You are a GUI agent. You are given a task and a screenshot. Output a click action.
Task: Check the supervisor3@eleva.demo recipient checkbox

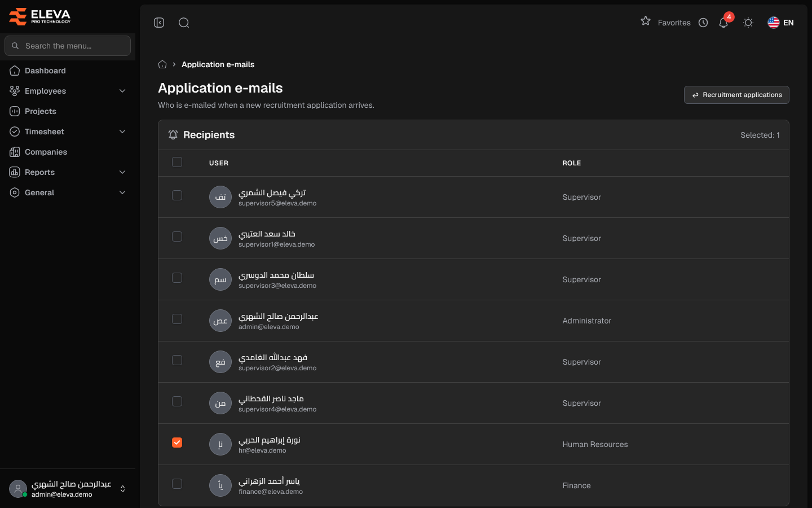pos(177,278)
